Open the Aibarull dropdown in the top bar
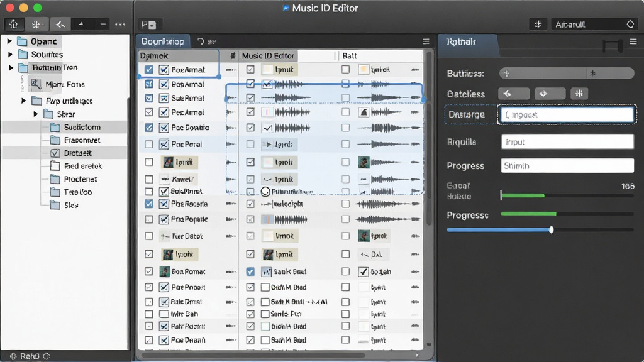This screenshot has width=644, height=362. click(x=593, y=25)
